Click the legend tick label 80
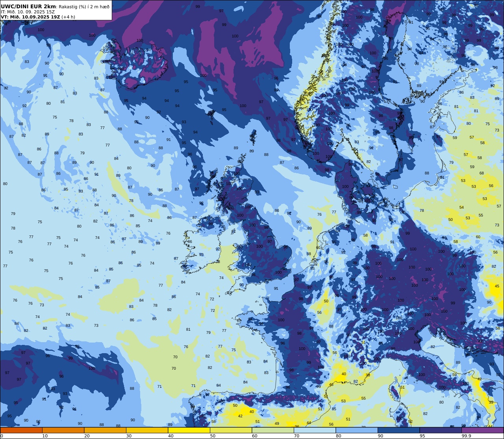Screen dimensions: 504x439 point(338,436)
